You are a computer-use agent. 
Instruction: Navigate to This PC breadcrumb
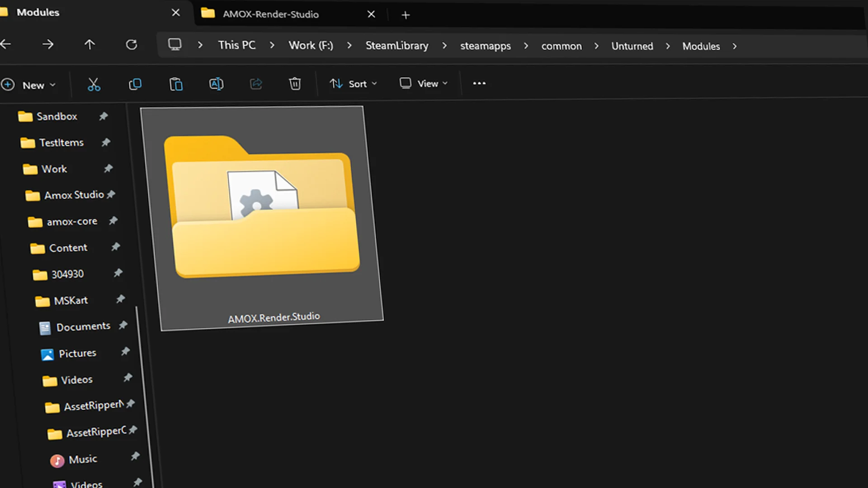pos(237,45)
